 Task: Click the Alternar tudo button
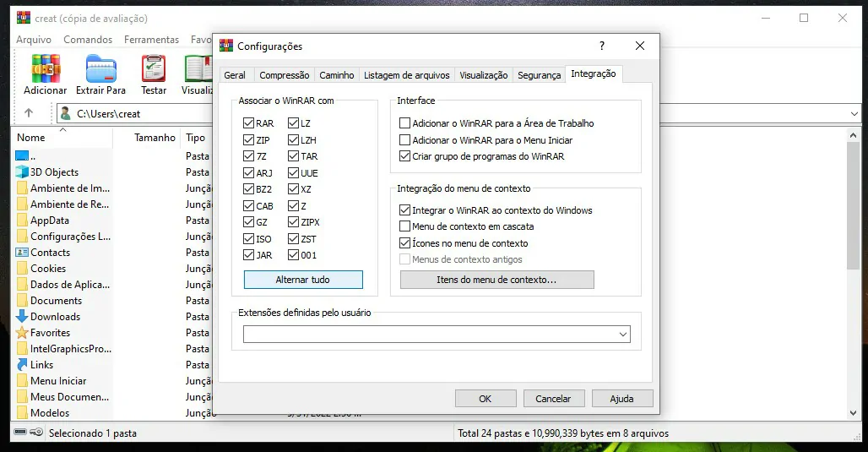(x=303, y=280)
